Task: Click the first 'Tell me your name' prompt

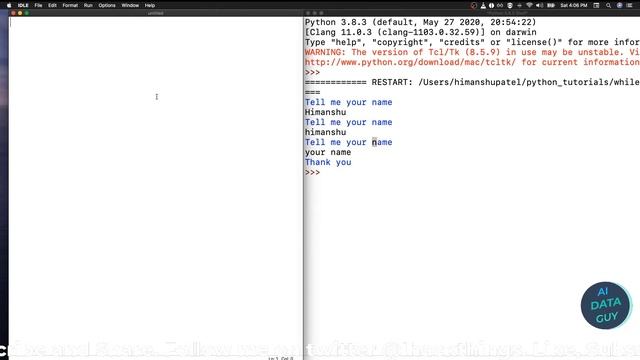Action: pyautogui.click(x=348, y=102)
